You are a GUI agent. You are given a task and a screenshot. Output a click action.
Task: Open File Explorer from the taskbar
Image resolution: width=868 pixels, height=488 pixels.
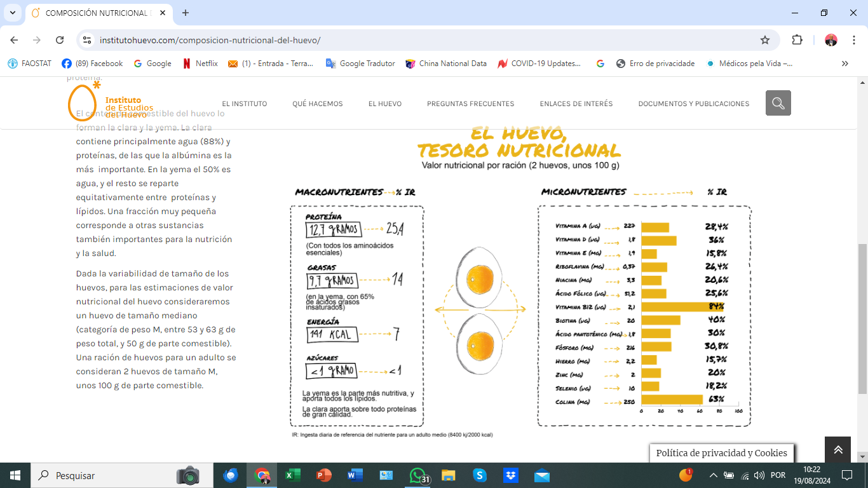coord(449,475)
